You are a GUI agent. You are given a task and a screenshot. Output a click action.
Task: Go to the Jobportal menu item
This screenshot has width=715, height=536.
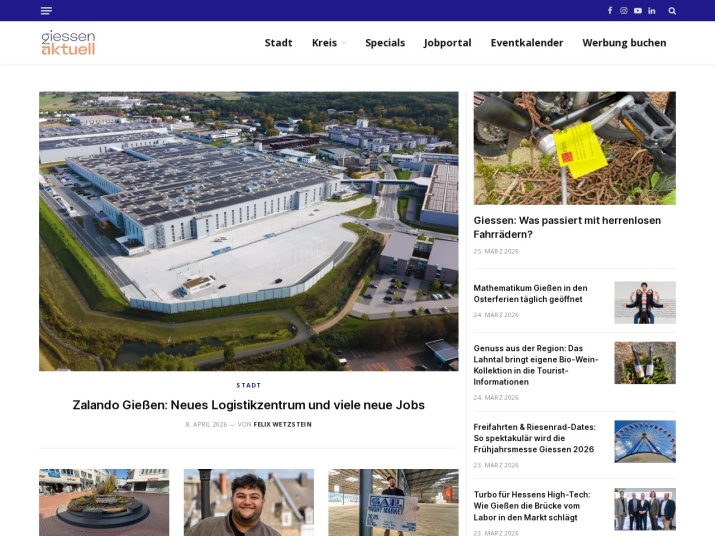point(447,42)
